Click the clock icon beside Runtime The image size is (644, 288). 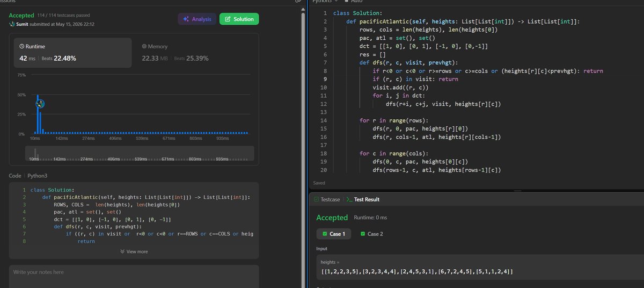tap(21, 47)
